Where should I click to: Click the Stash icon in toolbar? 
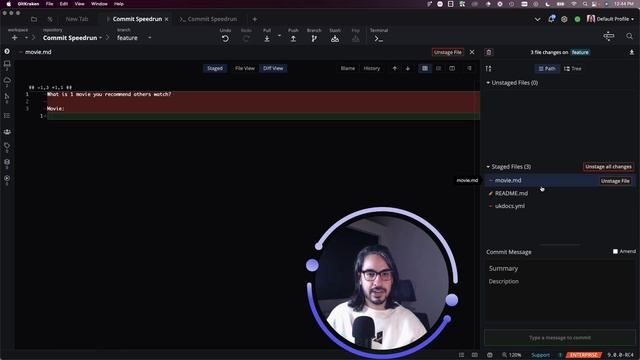pyautogui.click(x=335, y=39)
